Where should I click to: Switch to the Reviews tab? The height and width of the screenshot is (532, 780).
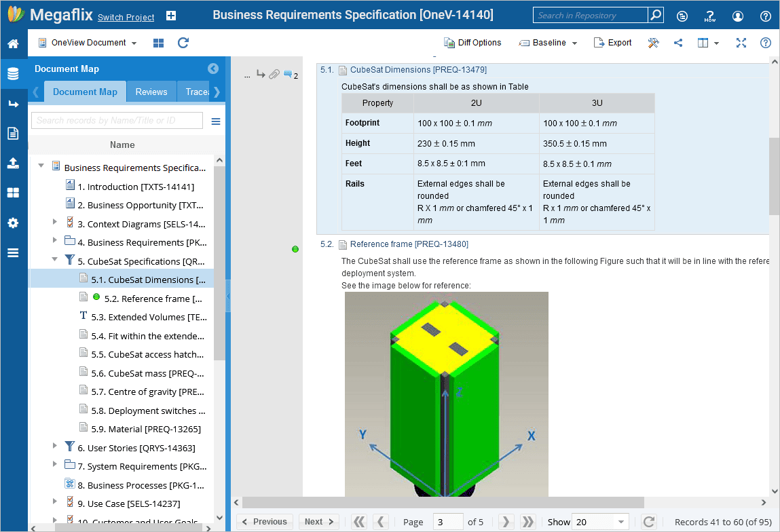tap(151, 92)
